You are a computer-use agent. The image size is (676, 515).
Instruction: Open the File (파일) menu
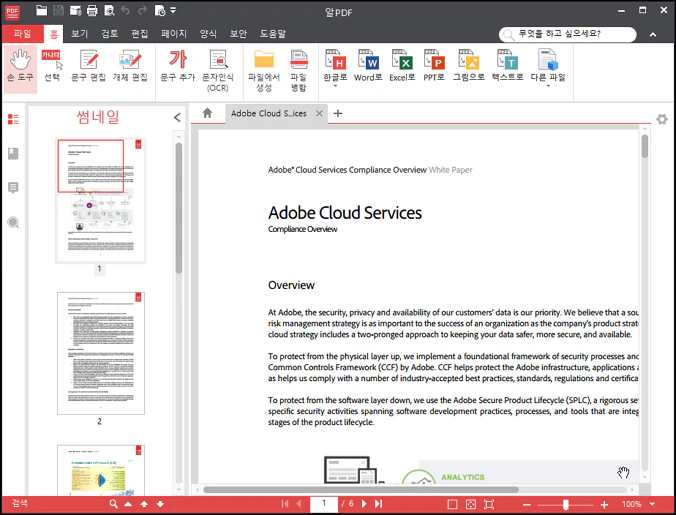(22, 34)
